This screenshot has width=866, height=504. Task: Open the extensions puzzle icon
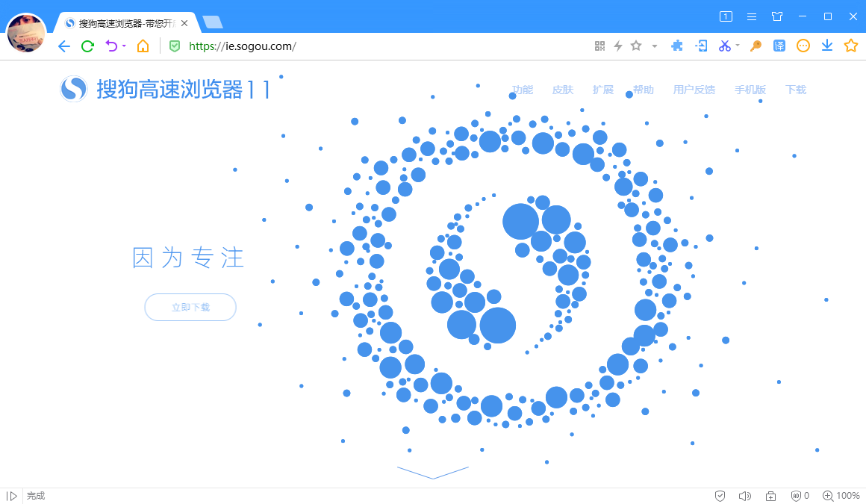click(x=676, y=46)
